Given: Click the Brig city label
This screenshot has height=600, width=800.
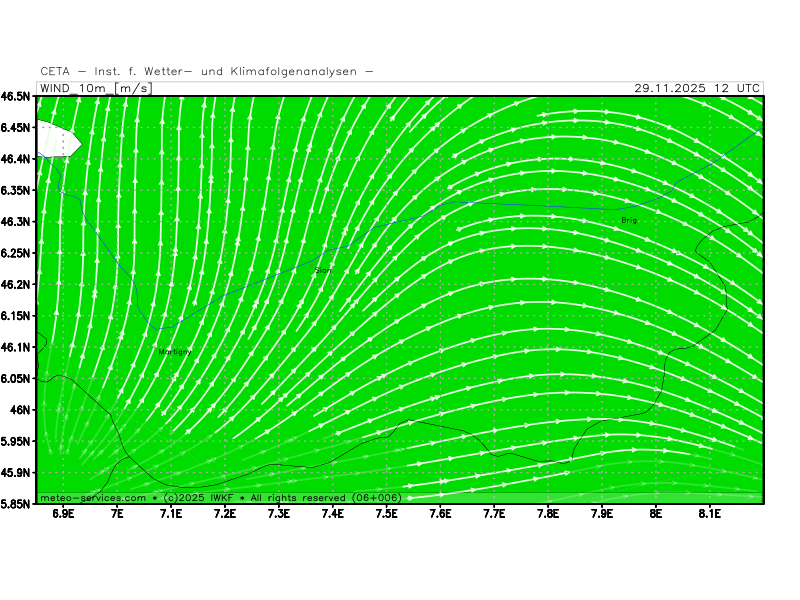Looking at the screenshot, I should [x=628, y=220].
